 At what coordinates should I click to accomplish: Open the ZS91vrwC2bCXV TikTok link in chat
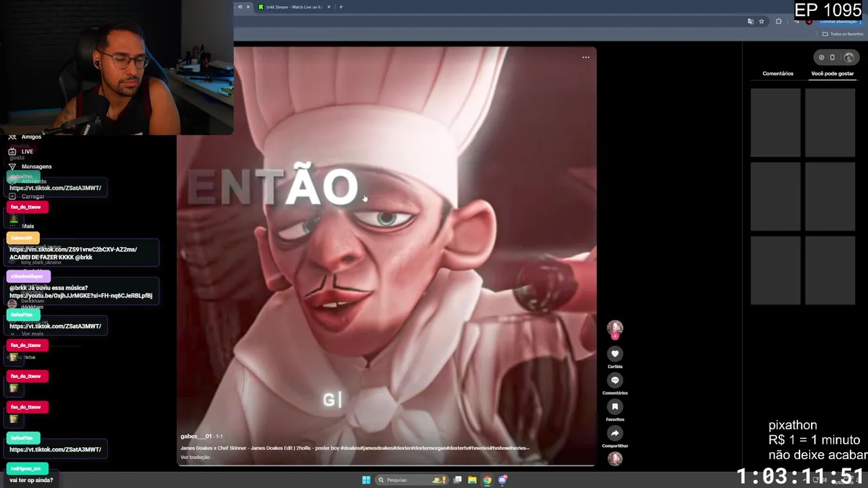tap(73, 249)
